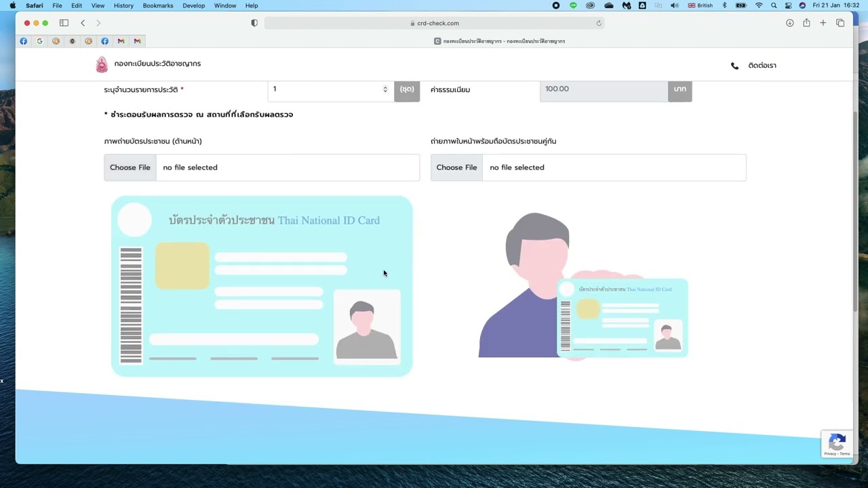Switch to the pinned Google tab
The image size is (868, 488).
click(39, 41)
